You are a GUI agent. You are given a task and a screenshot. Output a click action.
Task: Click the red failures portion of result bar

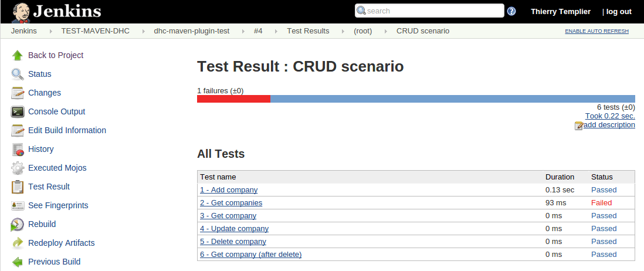(x=233, y=99)
